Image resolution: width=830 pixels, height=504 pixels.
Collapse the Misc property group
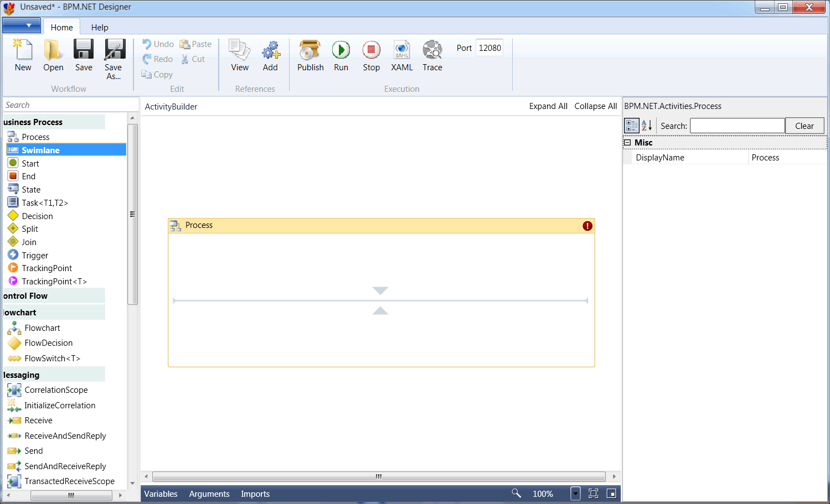tap(628, 143)
